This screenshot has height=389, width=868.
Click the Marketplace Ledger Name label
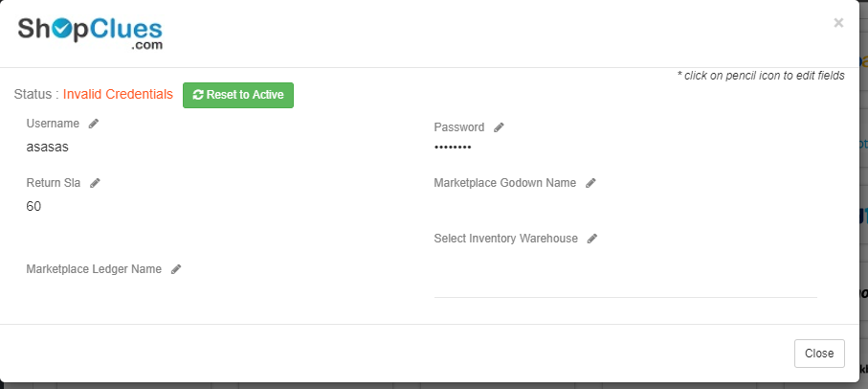94,269
